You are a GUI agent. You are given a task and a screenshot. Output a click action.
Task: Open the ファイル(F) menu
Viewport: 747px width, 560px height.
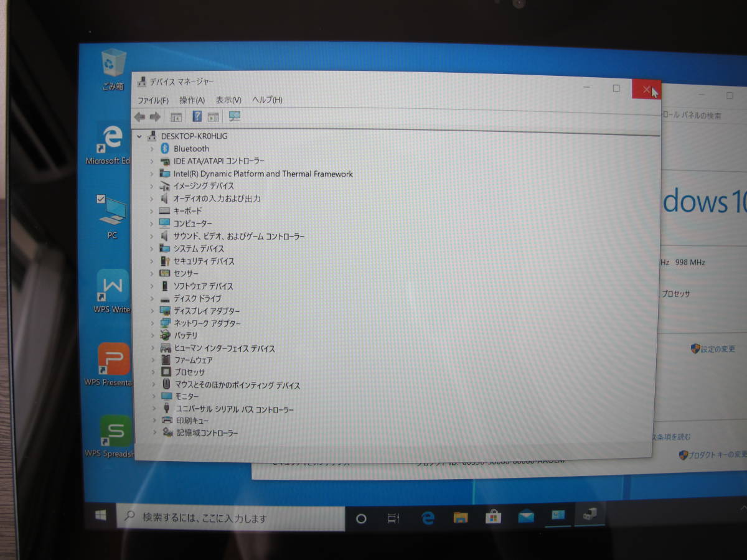[x=153, y=100]
